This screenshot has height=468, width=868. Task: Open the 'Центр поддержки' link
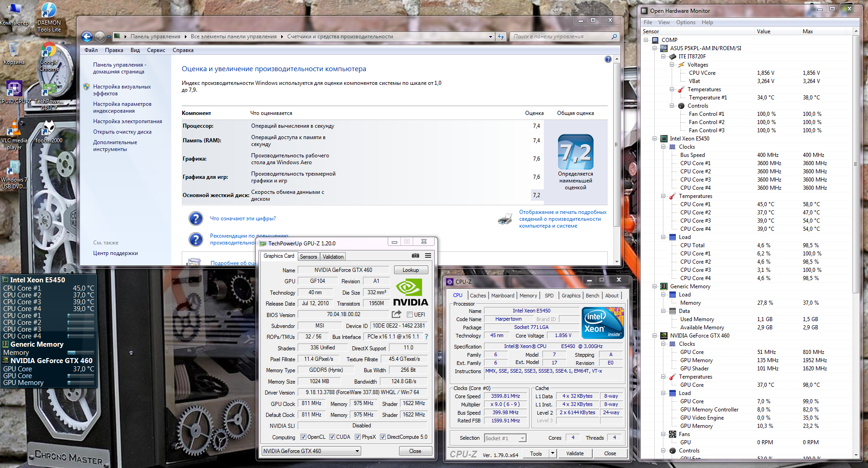[116, 253]
